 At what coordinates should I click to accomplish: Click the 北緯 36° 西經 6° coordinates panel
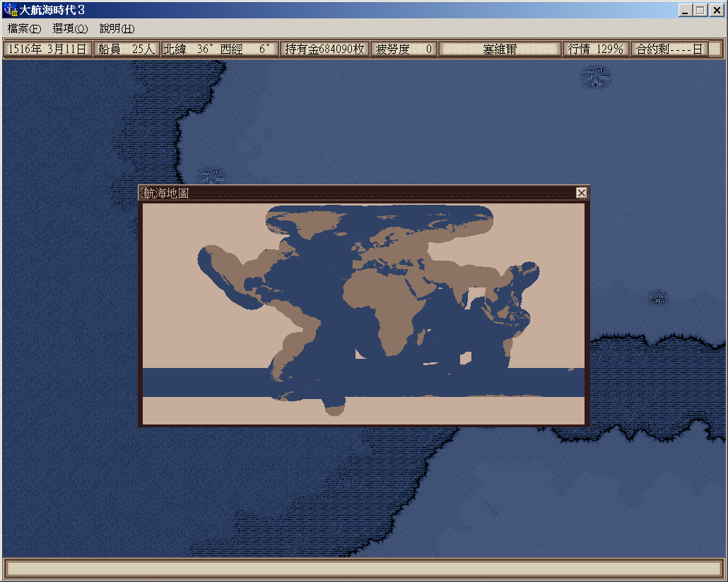click(219, 49)
